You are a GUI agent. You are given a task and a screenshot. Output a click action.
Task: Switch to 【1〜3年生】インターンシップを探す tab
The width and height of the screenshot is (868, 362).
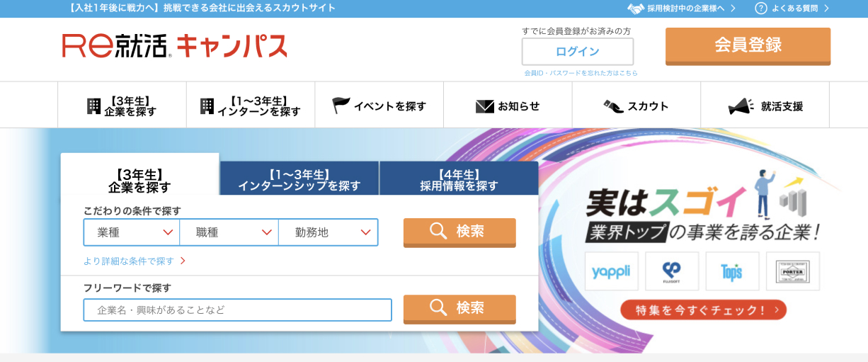click(299, 179)
